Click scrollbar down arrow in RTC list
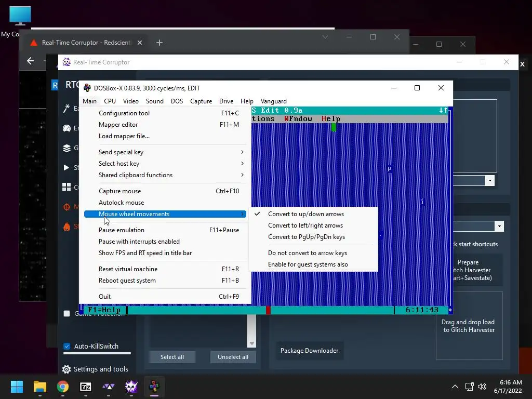The image size is (532, 399). 252,343
